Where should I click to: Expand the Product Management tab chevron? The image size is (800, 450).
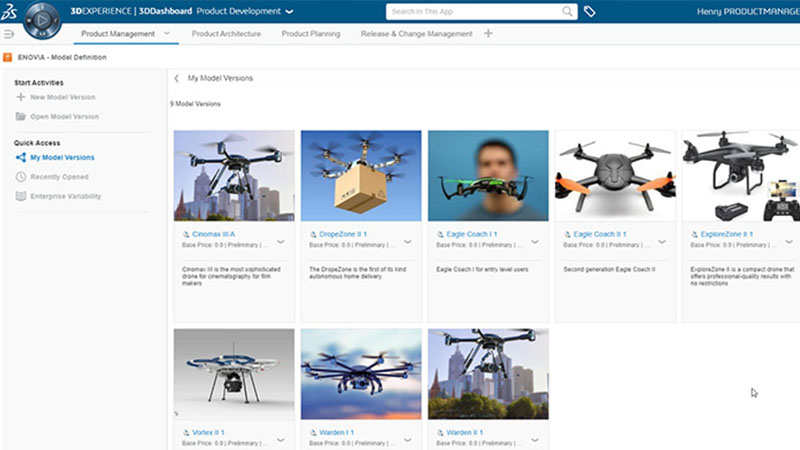point(167,33)
